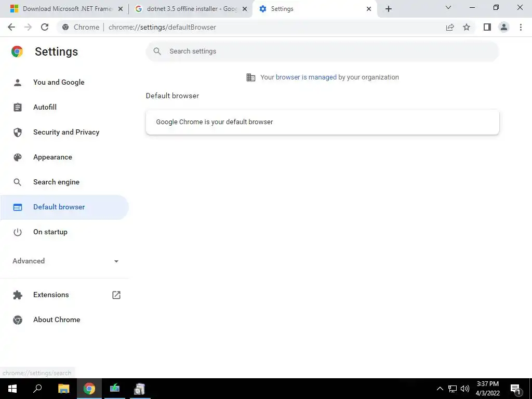This screenshot has width=532, height=399.
Task: Go back using browser back arrow
Action: (11, 27)
